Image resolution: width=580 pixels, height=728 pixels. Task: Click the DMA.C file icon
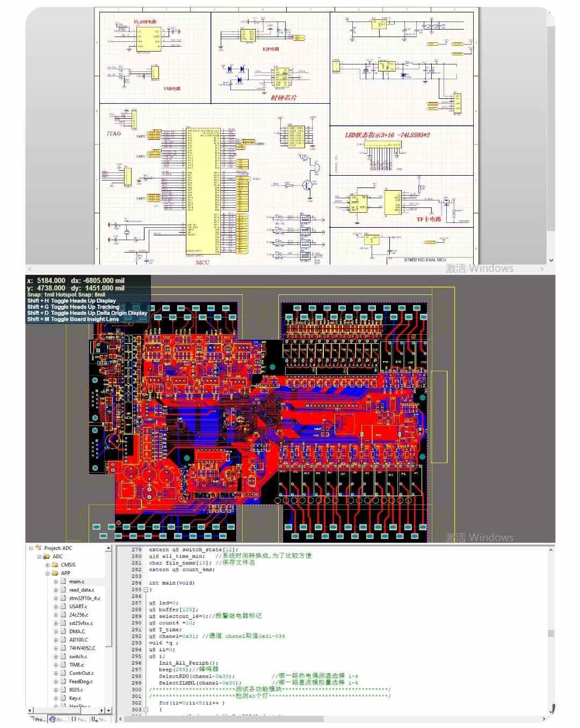63,631
